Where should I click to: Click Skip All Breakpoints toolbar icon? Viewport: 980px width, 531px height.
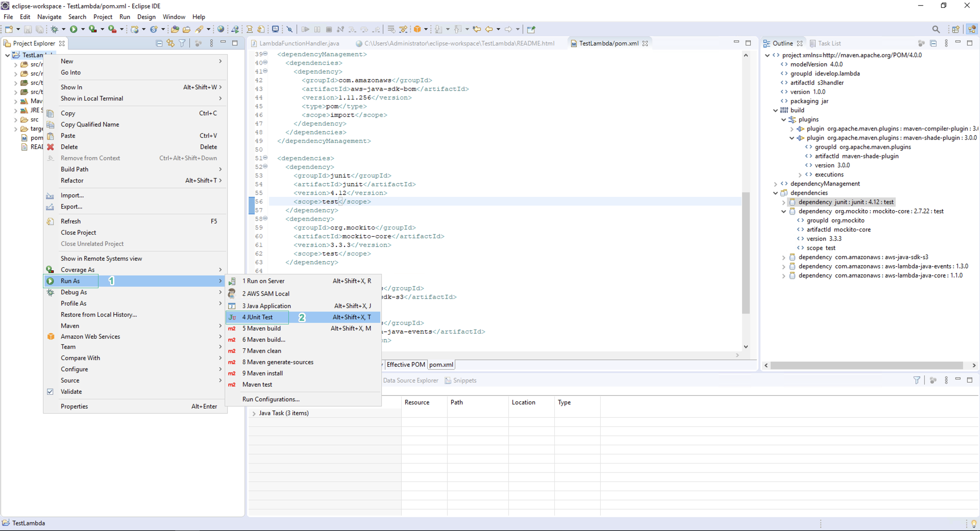tap(289, 30)
